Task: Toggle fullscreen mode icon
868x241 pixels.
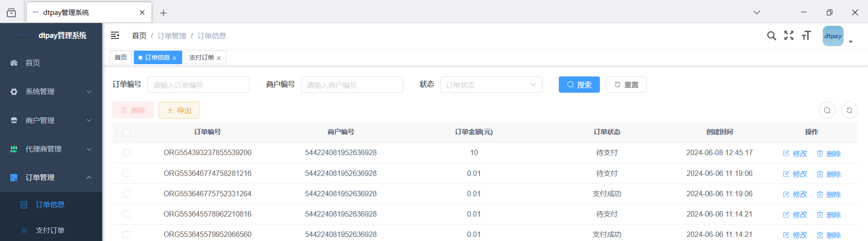Action: (789, 35)
